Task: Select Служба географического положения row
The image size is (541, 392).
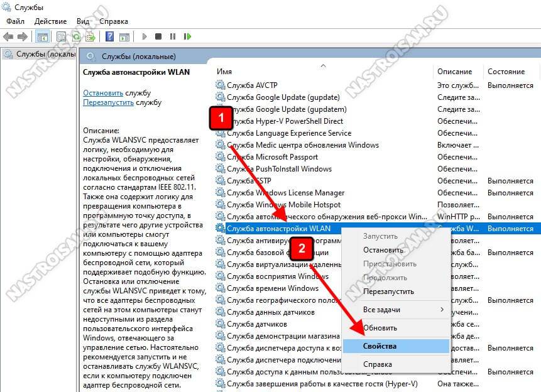Action: (x=283, y=300)
